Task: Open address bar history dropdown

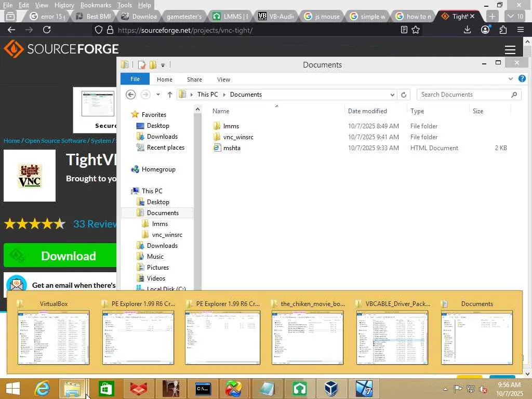Action: (392, 95)
